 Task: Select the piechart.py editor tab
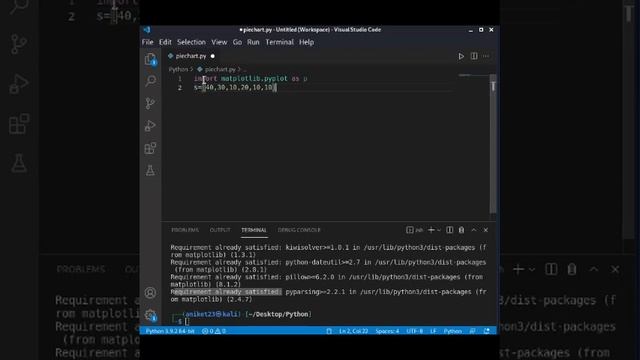pyautogui.click(x=191, y=56)
